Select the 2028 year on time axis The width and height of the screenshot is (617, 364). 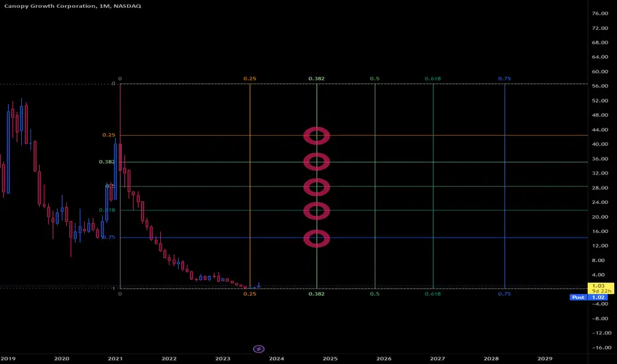click(491, 359)
